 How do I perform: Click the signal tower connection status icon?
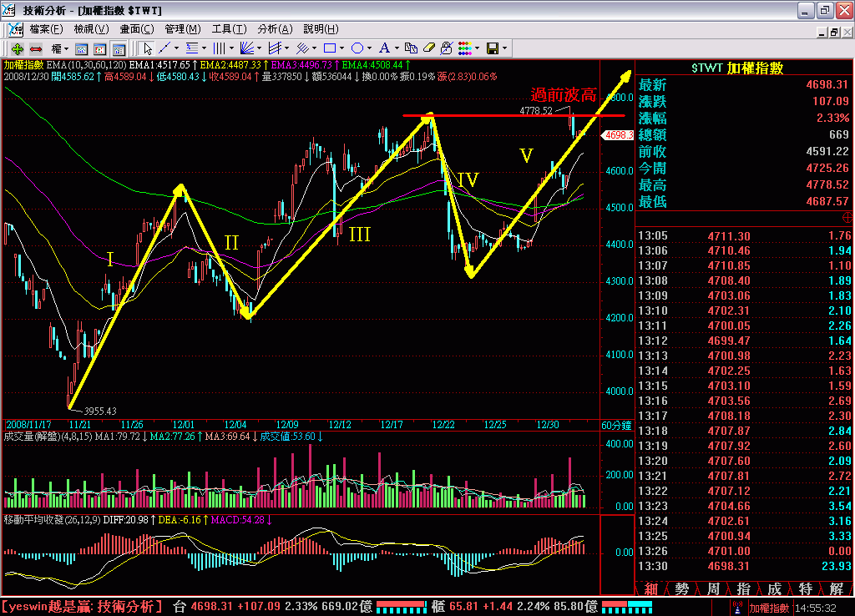737,608
